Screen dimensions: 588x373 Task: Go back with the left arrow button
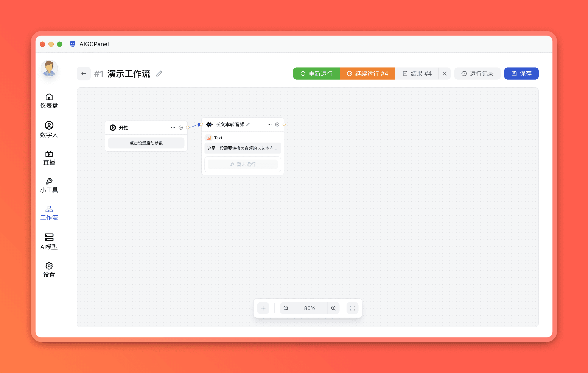(84, 74)
